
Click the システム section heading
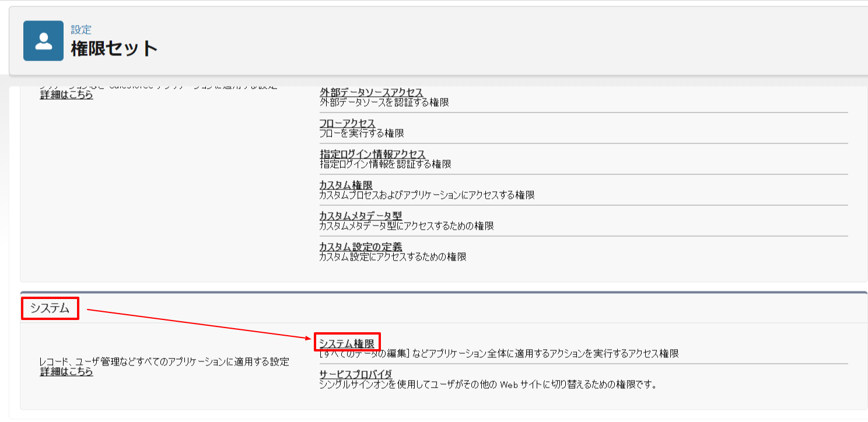click(x=50, y=309)
